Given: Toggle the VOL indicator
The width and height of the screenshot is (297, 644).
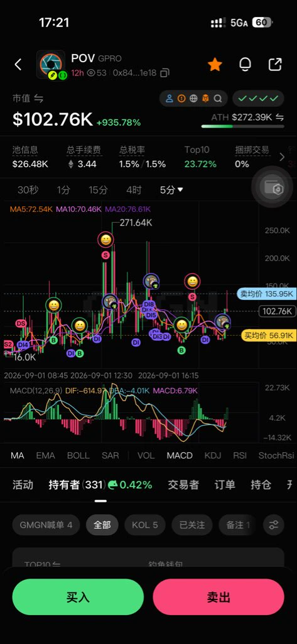Looking at the screenshot, I should tap(146, 455).
